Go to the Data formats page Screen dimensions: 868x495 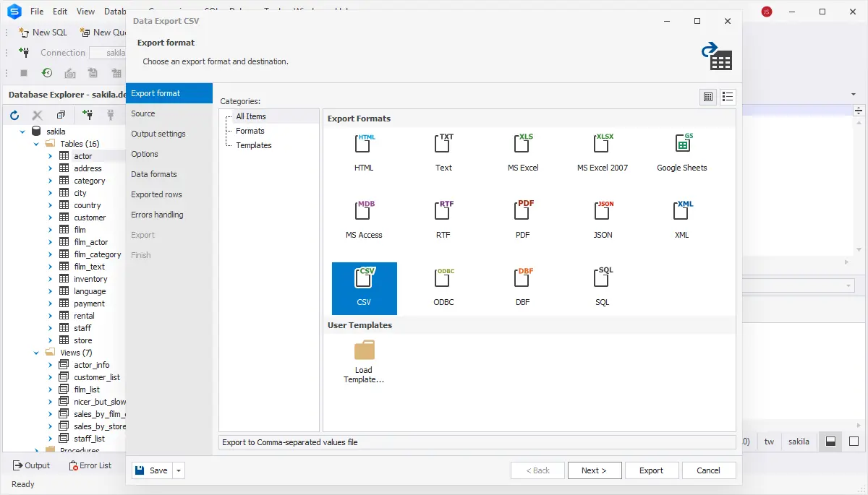[153, 174]
